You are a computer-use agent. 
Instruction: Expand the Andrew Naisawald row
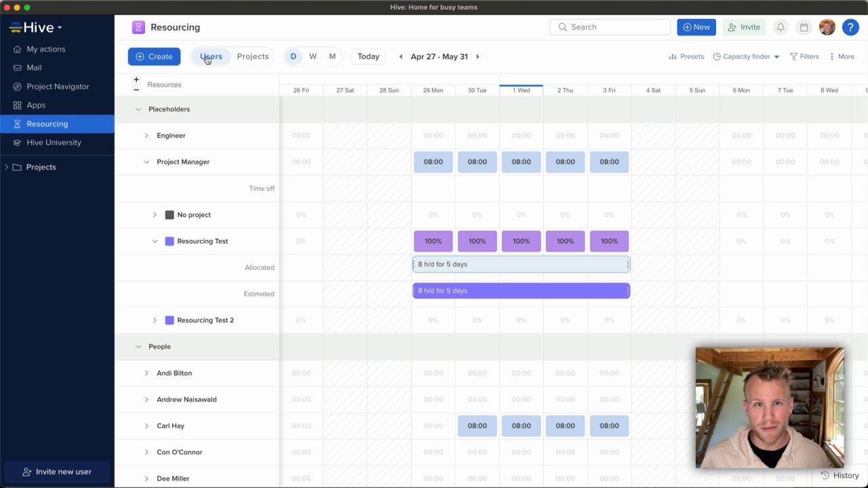[x=146, y=399]
